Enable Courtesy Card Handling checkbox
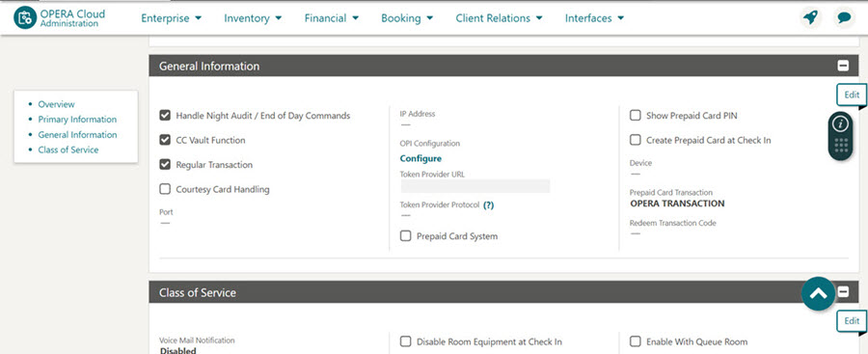 tap(164, 189)
